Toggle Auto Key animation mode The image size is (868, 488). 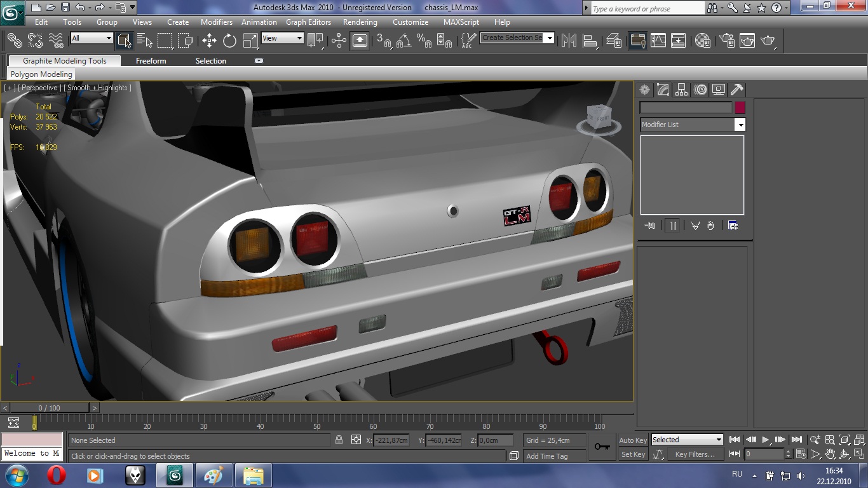coord(633,440)
